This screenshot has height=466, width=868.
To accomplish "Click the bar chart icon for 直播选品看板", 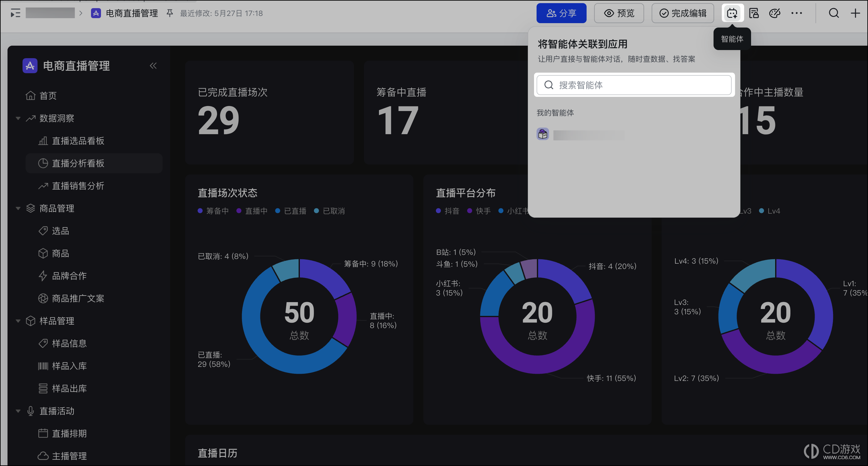I will [x=43, y=141].
